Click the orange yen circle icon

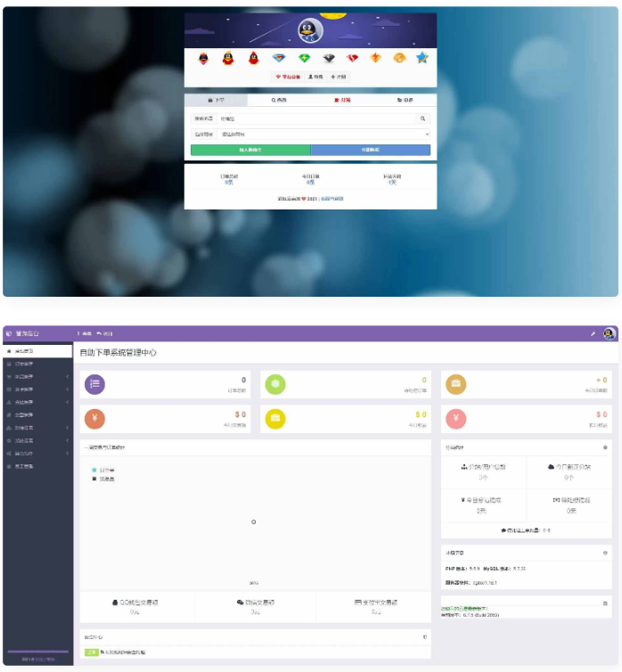(94, 418)
